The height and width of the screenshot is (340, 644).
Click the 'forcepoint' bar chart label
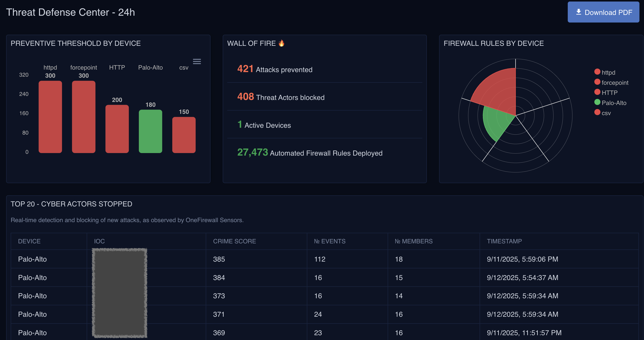pyautogui.click(x=84, y=68)
